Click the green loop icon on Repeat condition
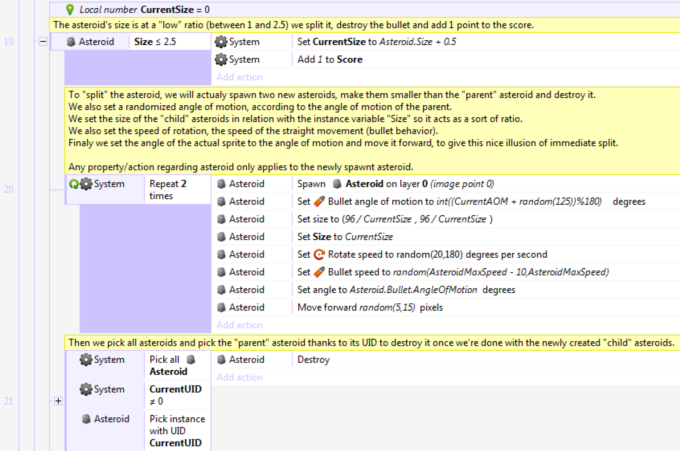The image size is (680, 451). [73, 184]
